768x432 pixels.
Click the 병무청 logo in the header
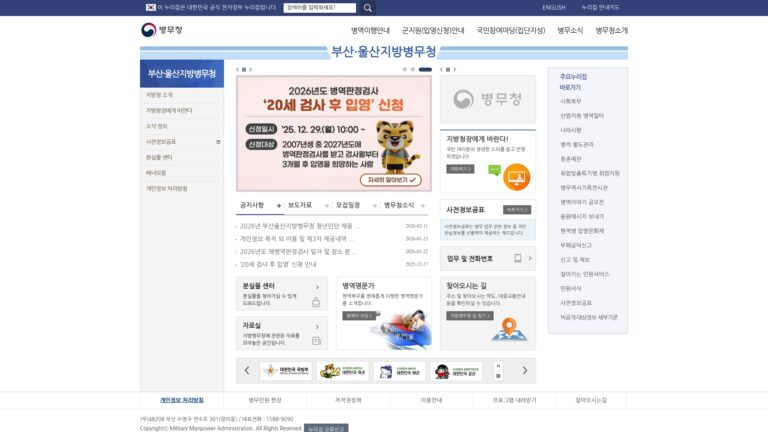click(162, 30)
